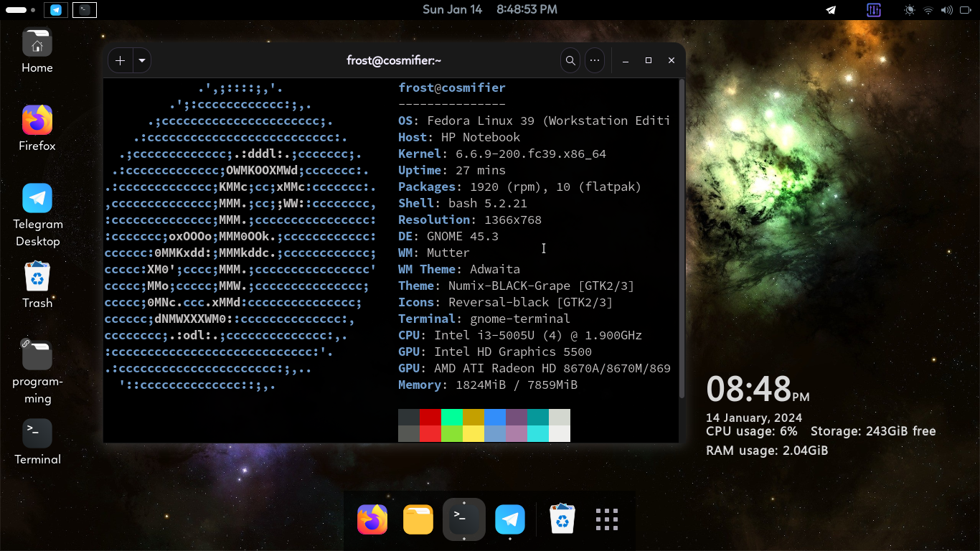The image size is (980, 551).
Task: Click the large 08:48 PM desktop clock widget
Action: [758, 390]
